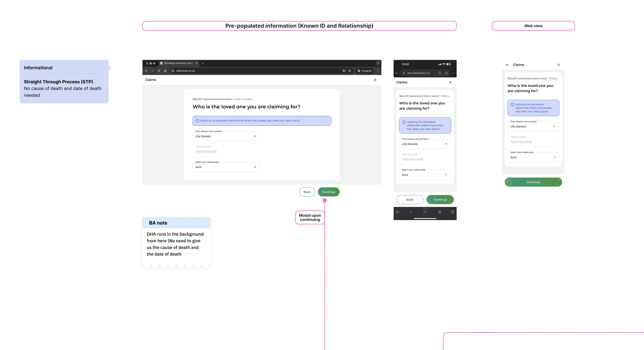Click the desktop browser home icon
Viewport: 644px width, 350px height.
[x=165, y=71]
